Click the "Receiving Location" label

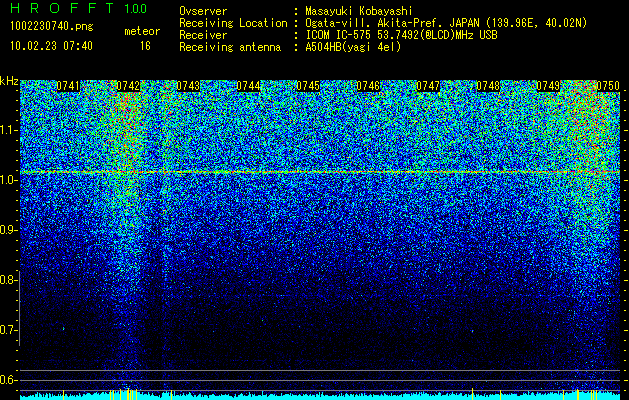[233, 23]
